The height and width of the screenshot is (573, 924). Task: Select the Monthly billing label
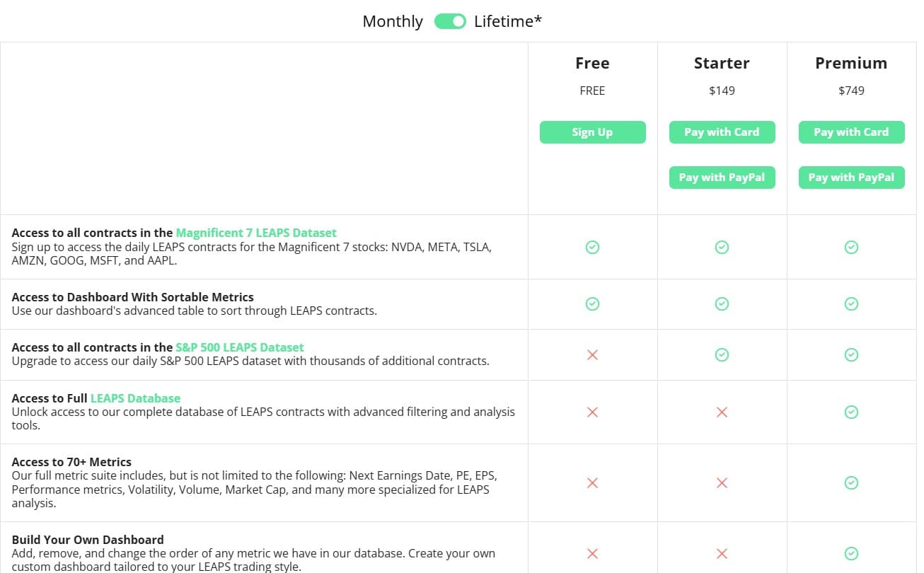[x=392, y=21]
